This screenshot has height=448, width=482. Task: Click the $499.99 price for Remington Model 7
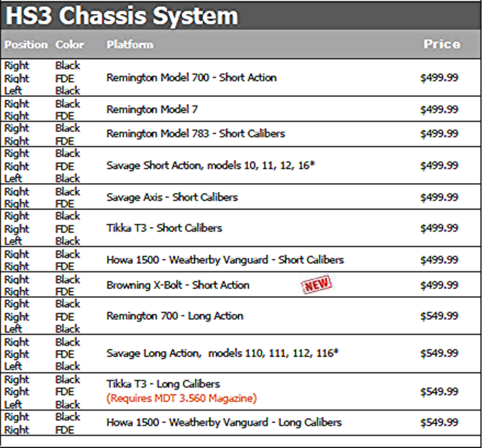coord(439,109)
